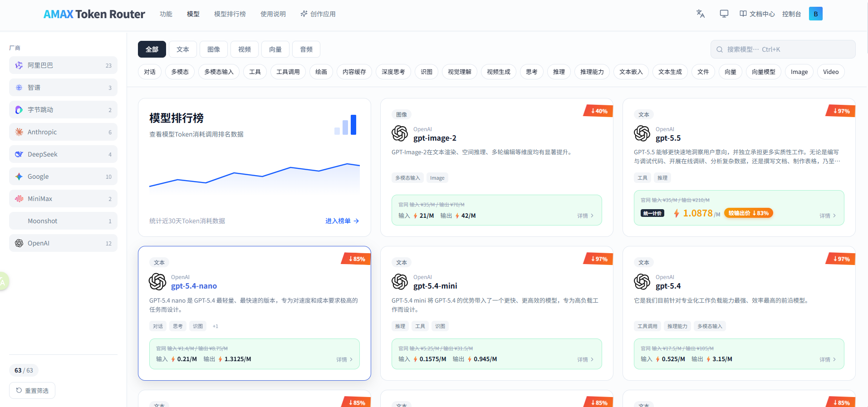Click the sparkle icon beside 创作应用
Image resolution: width=868 pixels, height=407 pixels.
(x=304, y=14)
